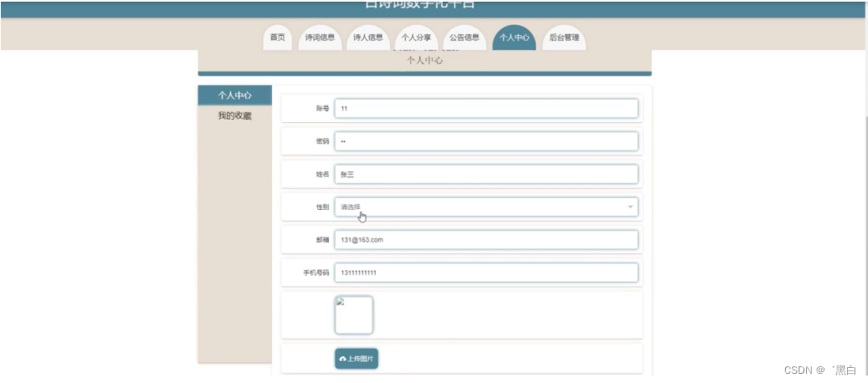Click the broken image avatar thumbnail
The height and width of the screenshot is (383, 868).
(x=354, y=315)
